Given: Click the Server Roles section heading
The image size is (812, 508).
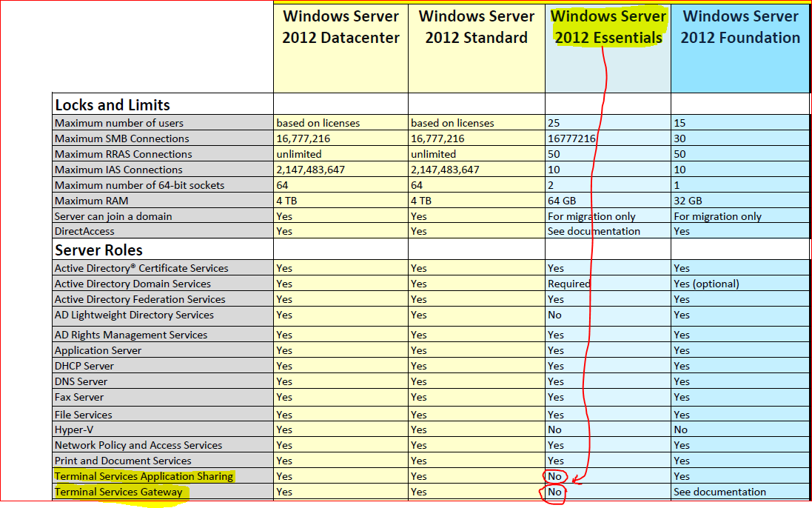Looking at the screenshot, I should coord(98,250).
